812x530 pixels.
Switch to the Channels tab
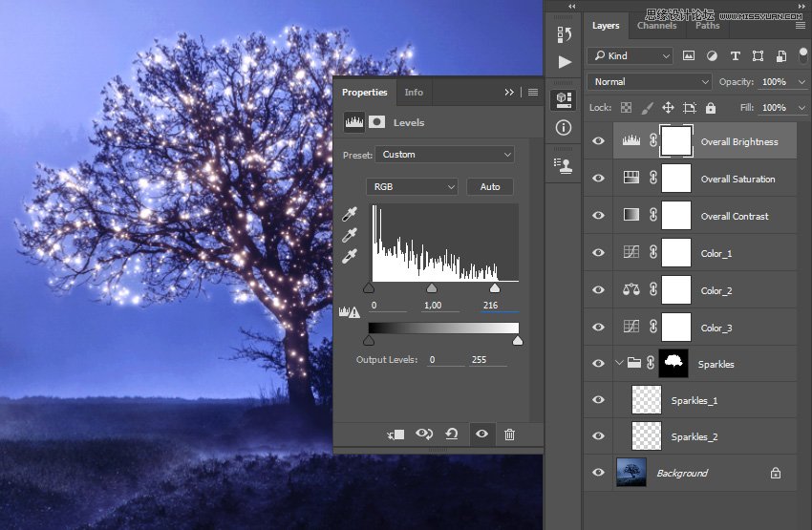point(657,26)
